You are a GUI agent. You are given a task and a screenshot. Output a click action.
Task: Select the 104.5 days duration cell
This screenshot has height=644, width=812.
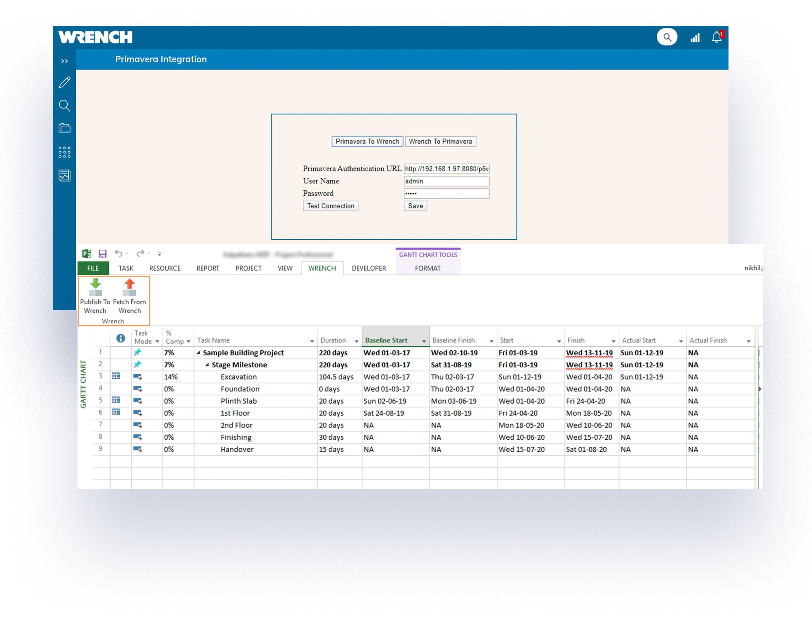click(x=340, y=377)
